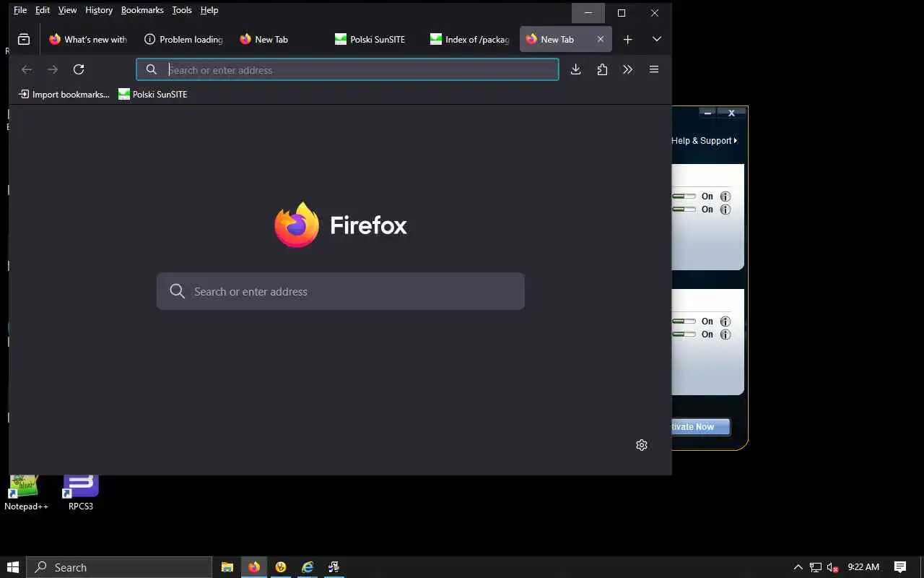
Task: Click the muted volume tray icon
Action: (x=832, y=567)
